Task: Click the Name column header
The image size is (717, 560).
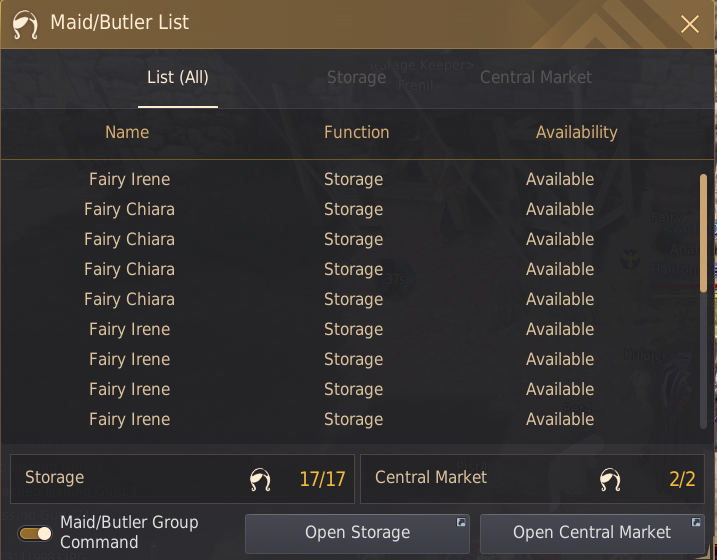Action: [127, 132]
